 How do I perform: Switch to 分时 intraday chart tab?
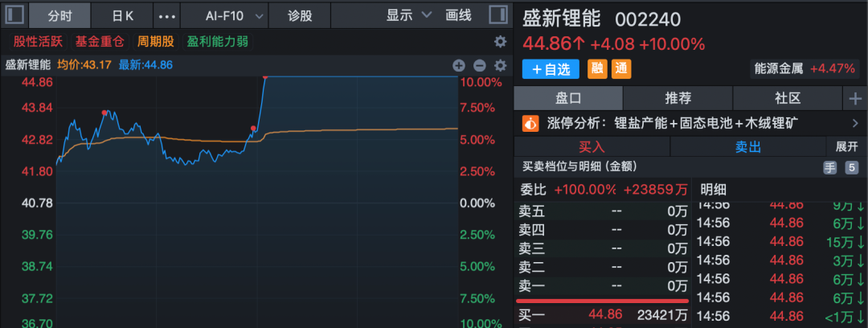59,15
